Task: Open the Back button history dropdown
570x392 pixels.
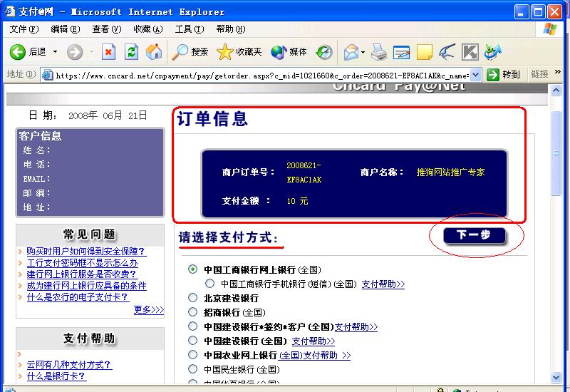Action: [55, 52]
